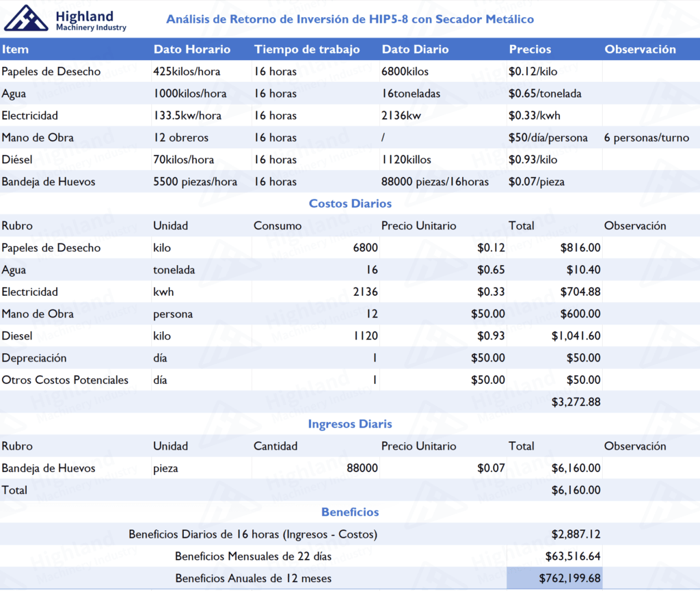Select the $3,272.88 daily cost sum
The height and width of the screenshot is (591, 700).
click(x=576, y=402)
